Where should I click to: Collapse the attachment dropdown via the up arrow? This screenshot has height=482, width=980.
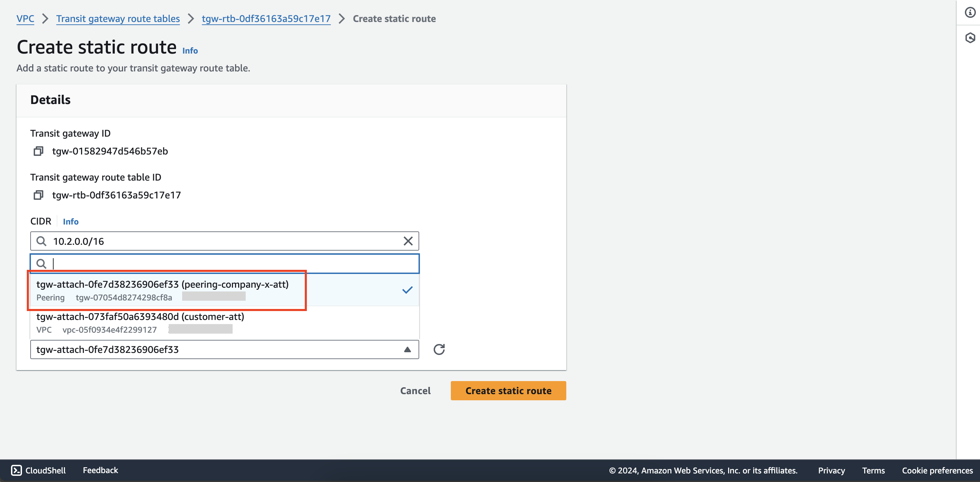click(x=408, y=349)
